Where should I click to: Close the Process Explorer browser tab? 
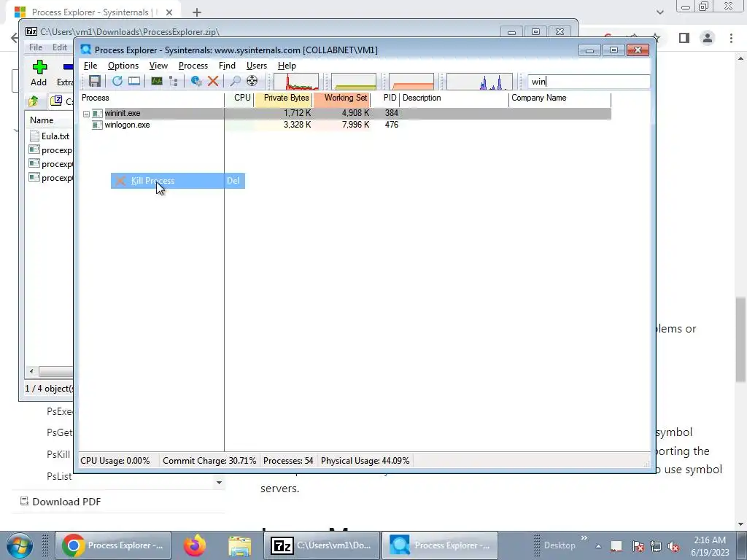169,12
